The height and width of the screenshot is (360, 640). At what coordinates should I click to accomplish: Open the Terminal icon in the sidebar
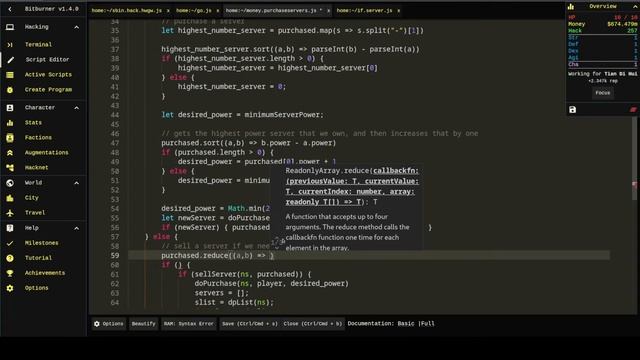pos(10,44)
